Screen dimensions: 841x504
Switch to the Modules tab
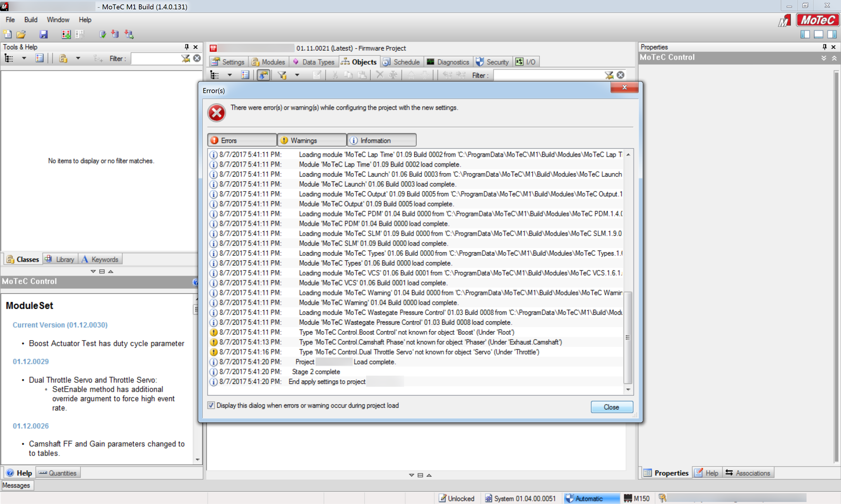coord(269,62)
